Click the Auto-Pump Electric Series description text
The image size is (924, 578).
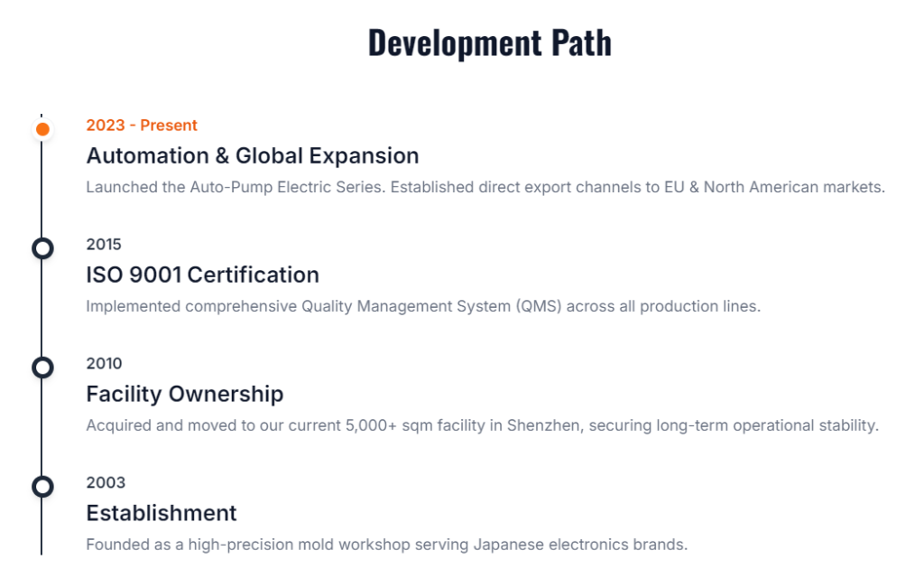click(x=485, y=187)
